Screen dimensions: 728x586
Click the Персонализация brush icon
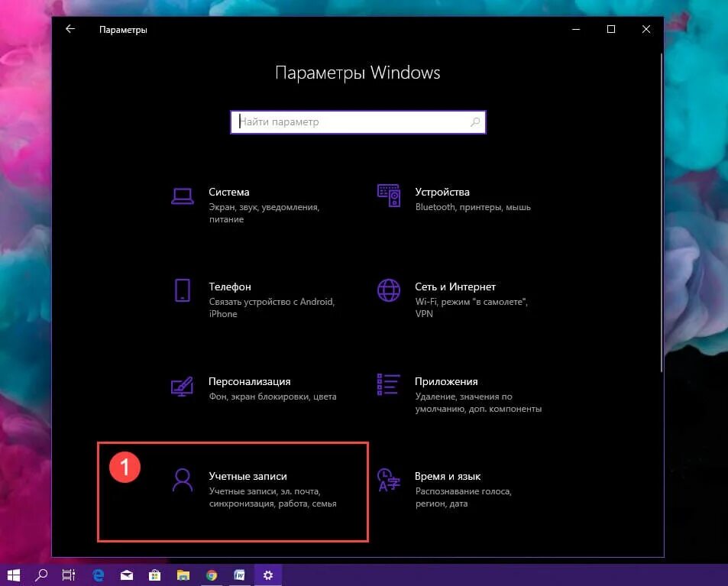point(182,386)
